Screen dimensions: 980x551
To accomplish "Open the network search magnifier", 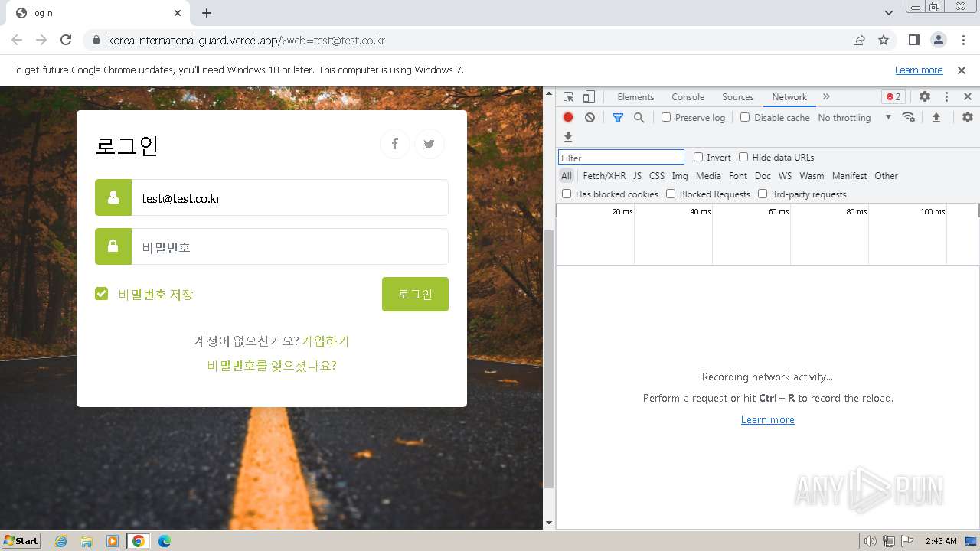I will [x=639, y=117].
